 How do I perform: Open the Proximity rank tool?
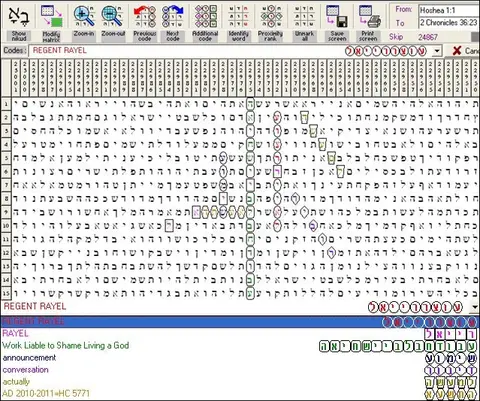[x=271, y=16]
